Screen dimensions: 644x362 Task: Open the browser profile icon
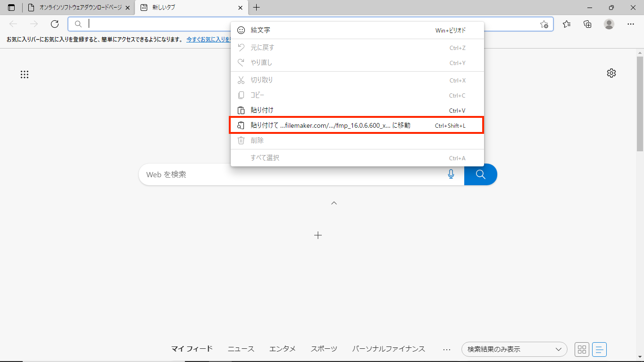pyautogui.click(x=609, y=24)
